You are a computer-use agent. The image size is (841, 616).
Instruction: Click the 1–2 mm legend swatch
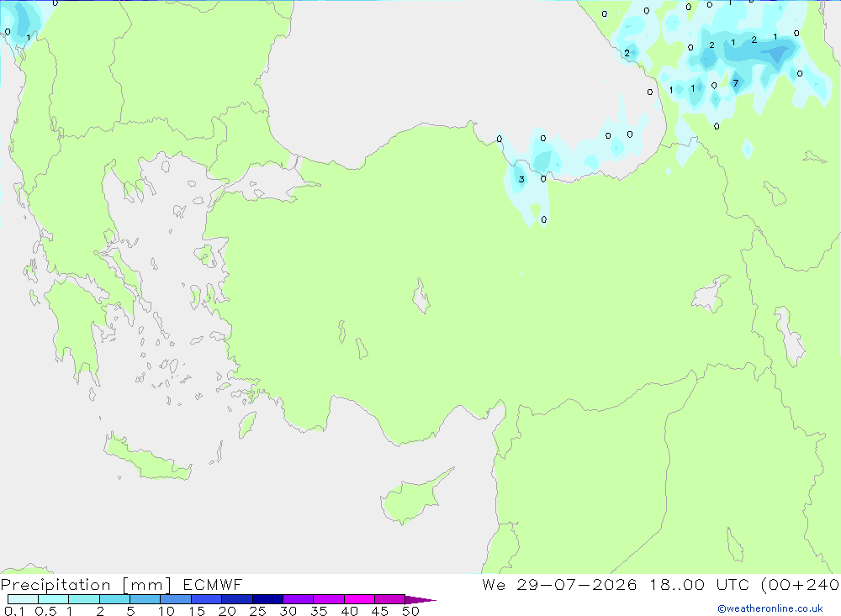click(x=84, y=599)
